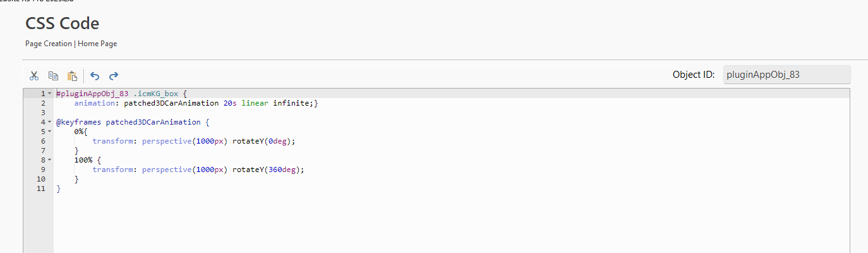This screenshot has height=253, width=868.
Task: Focus the Object ID field
Action: click(x=787, y=75)
